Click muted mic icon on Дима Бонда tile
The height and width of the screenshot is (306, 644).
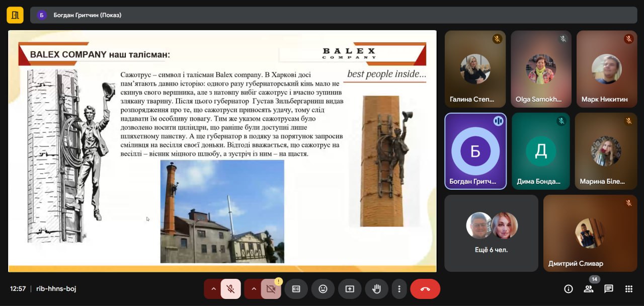(562, 121)
